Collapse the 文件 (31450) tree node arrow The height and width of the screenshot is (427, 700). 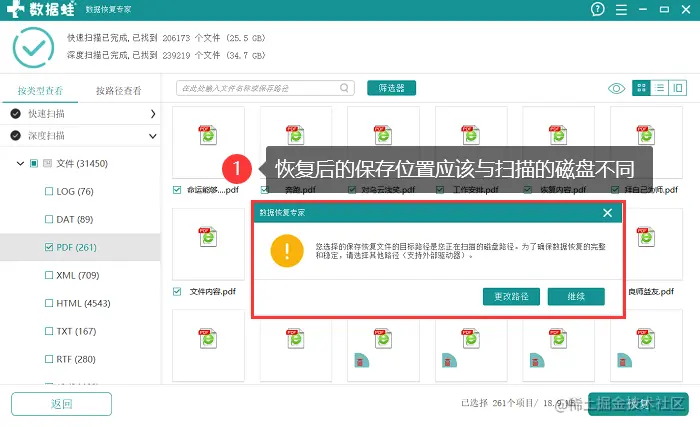click(x=20, y=163)
